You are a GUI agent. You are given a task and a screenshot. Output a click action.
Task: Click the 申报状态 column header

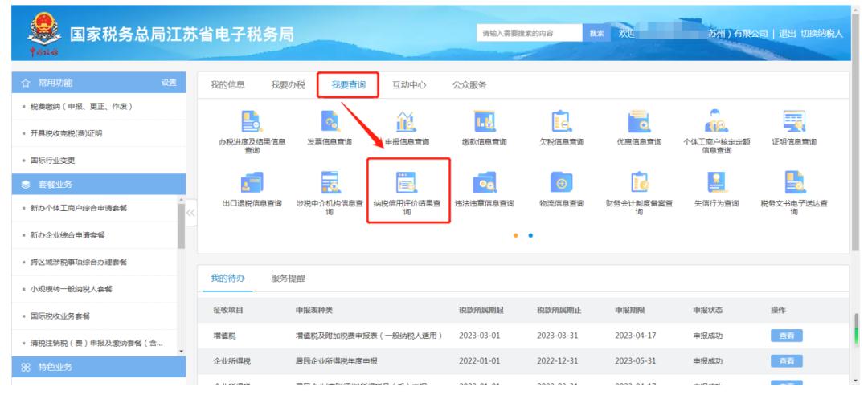click(707, 311)
